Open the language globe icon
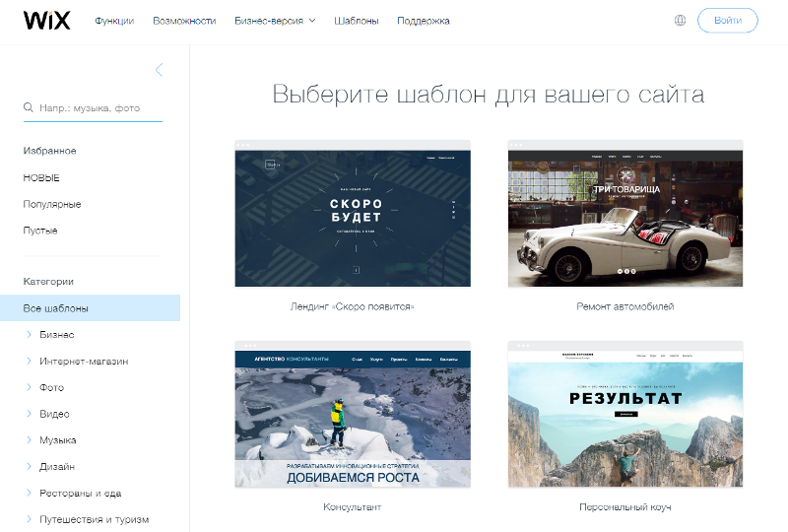 680,21
